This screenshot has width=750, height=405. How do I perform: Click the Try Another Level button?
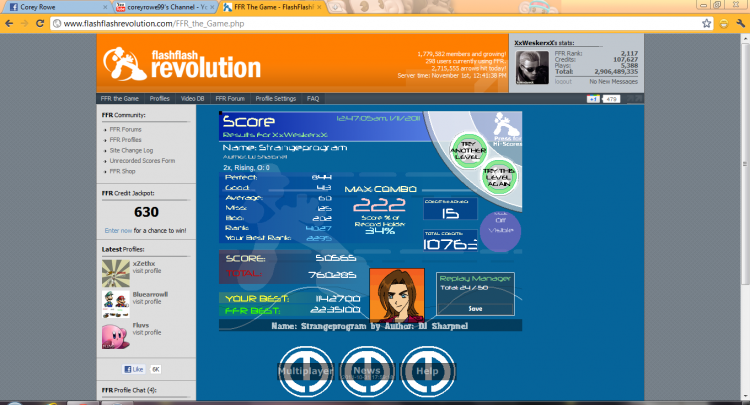click(x=468, y=150)
